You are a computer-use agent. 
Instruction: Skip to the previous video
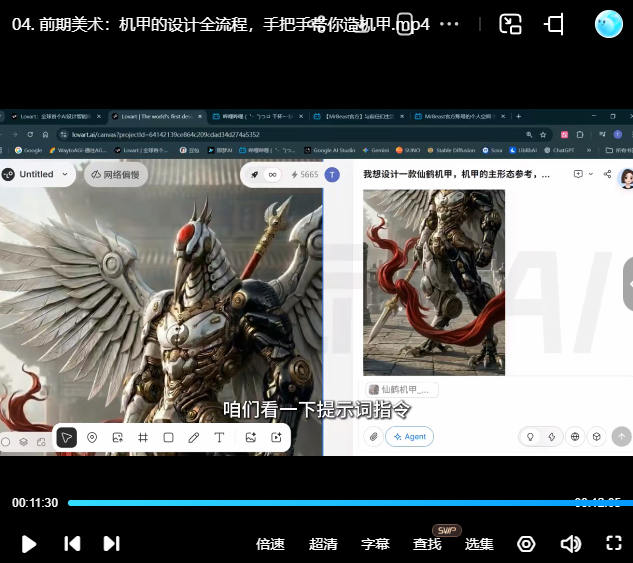[72, 543]
